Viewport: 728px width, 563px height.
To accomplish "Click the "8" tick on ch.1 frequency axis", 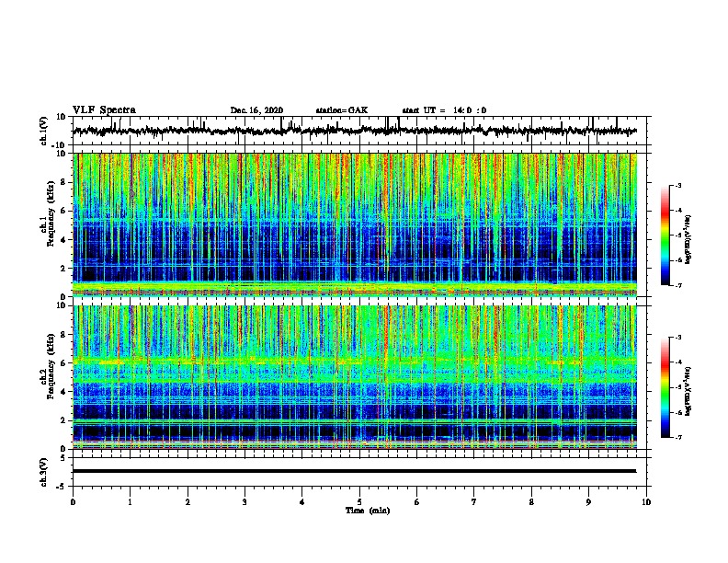I will pyautogui.click(x=64, y=182).
